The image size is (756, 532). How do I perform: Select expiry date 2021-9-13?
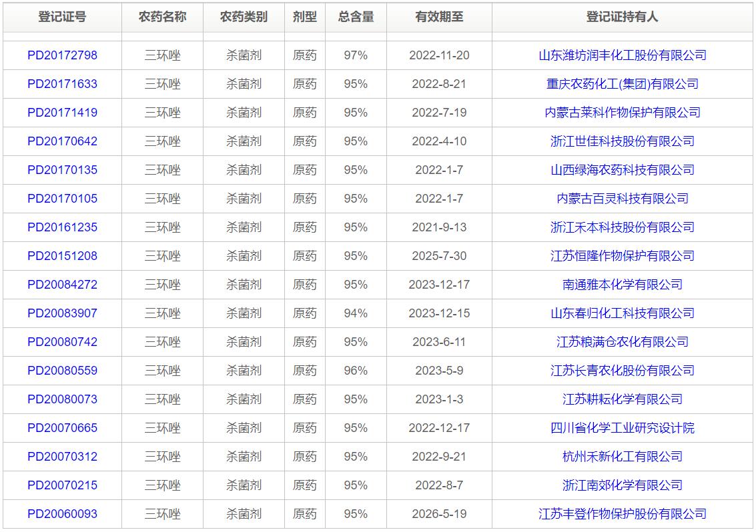pyautogui.click(x=439, y=227)
